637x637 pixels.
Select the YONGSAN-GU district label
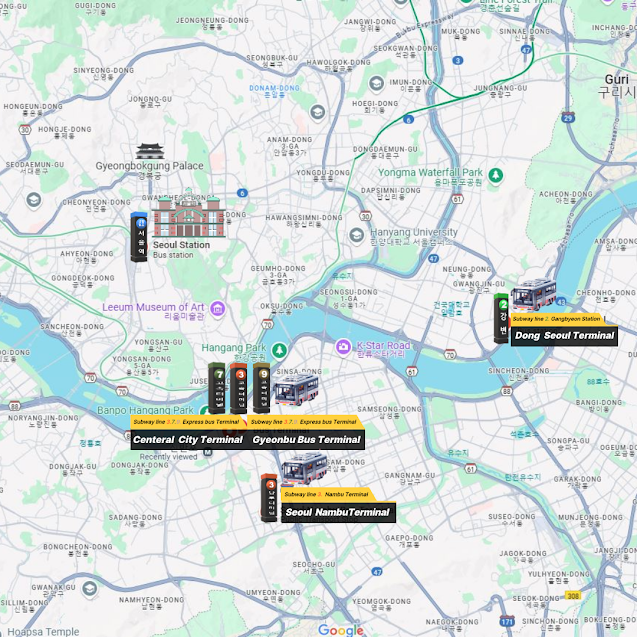[x=158, y=342]
